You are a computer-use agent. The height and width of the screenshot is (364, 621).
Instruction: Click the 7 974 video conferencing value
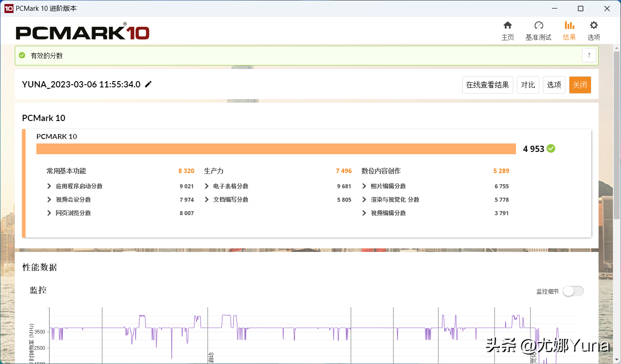pos(187,199)
